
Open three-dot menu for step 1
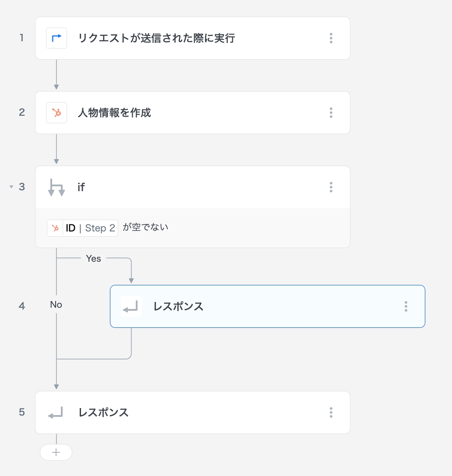click(331, 38)
